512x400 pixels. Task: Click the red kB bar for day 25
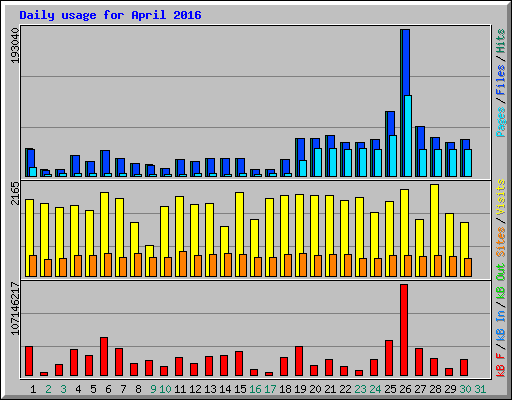[389, 358]
